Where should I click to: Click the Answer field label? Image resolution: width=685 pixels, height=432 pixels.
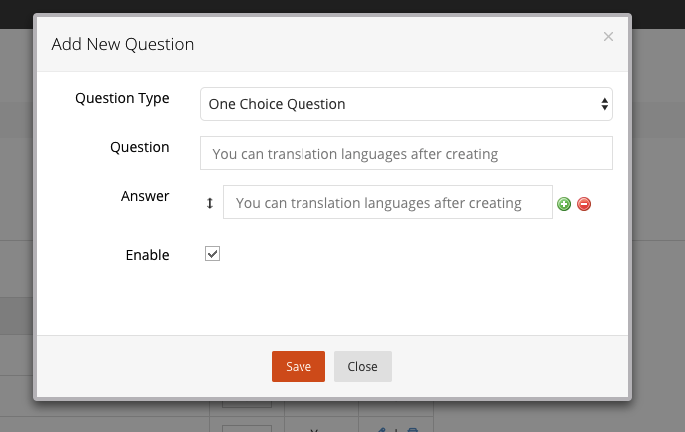145,196
